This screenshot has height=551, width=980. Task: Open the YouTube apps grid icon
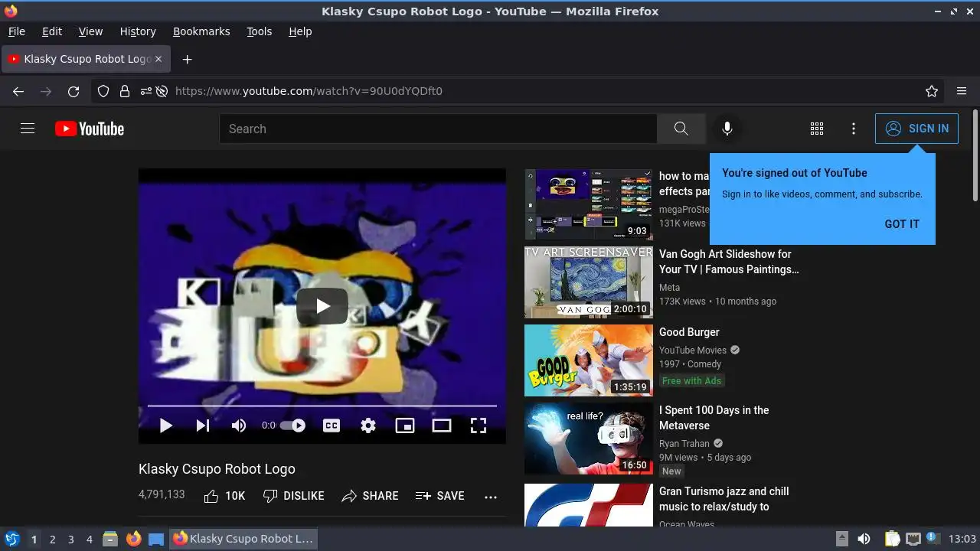point(817,129)
